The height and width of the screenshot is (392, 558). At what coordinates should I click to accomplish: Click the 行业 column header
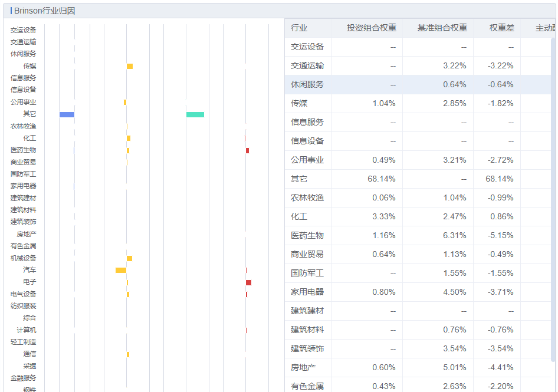[x=299, y=28]
